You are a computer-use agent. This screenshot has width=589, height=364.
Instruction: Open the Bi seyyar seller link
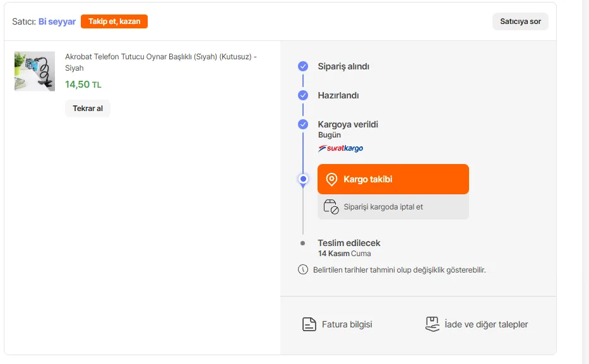[57, 21]
